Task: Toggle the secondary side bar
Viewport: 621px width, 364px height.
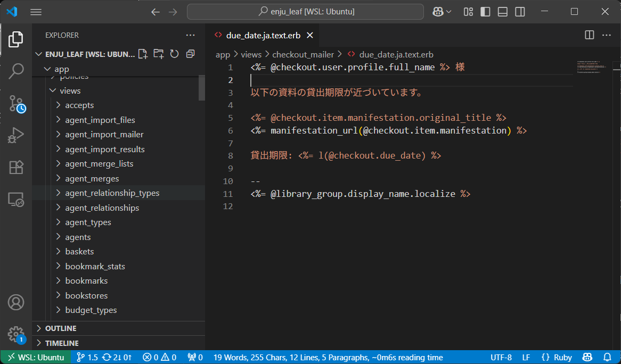Action: (x=520, y=12)
